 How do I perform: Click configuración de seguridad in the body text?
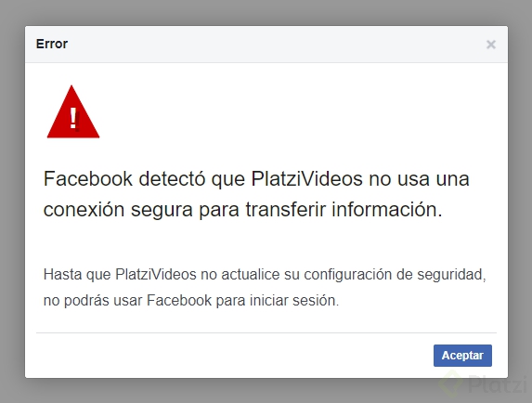coord(395,275)
